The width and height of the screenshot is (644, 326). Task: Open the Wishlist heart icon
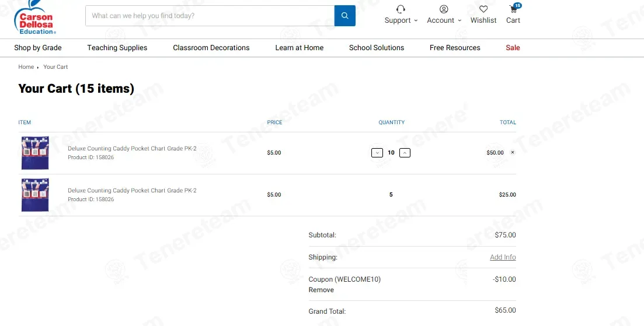pyautogui.click(x=483, y=9)
